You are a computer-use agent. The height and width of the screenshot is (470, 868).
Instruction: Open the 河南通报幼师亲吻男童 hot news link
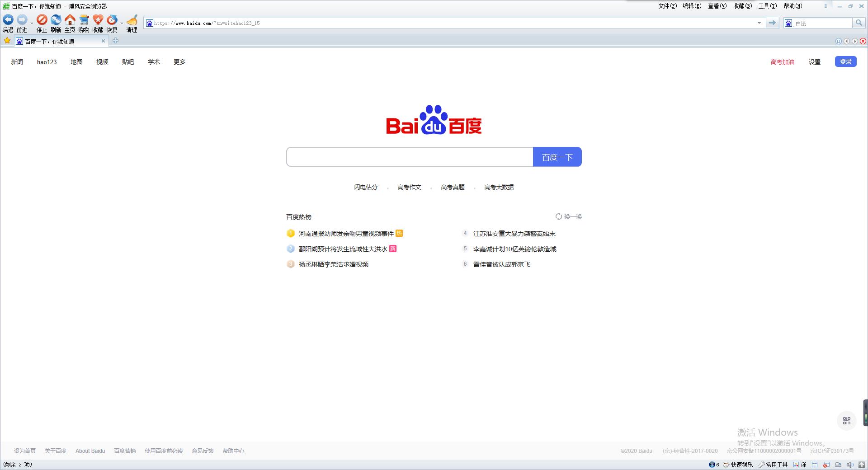tap(346, 234)
